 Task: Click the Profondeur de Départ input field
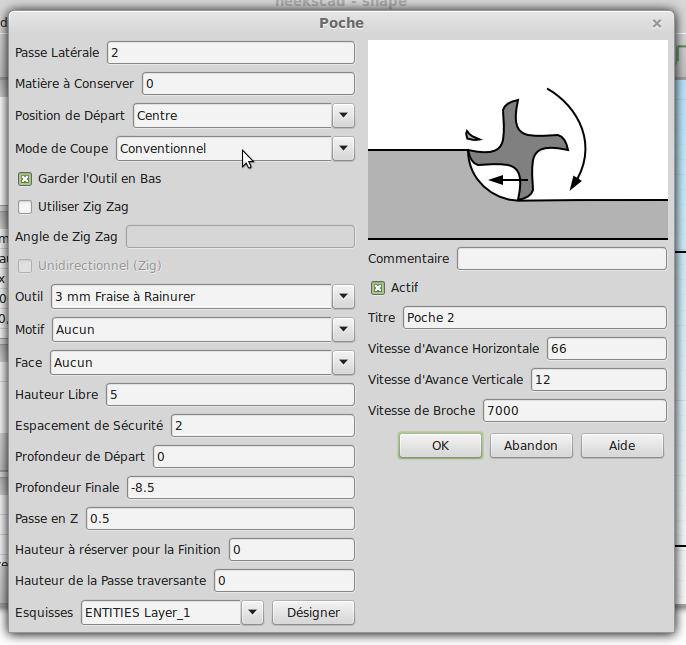tap(254, 457)
